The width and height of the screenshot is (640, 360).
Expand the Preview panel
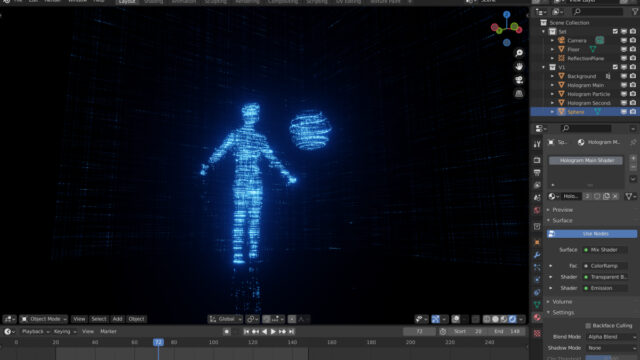click(562, 210)
